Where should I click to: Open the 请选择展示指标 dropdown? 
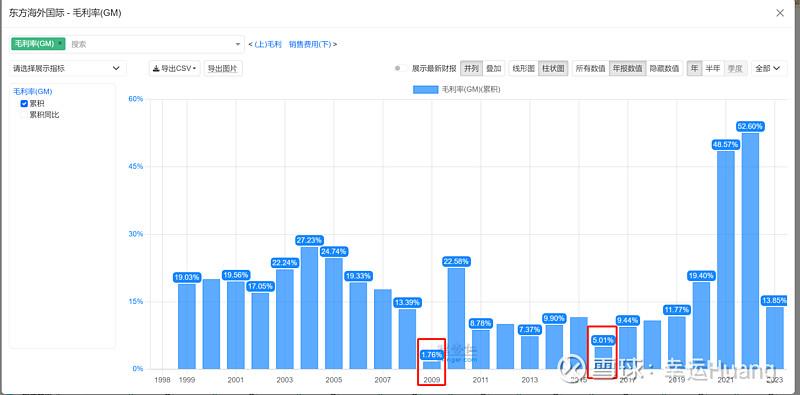point(68,68)
